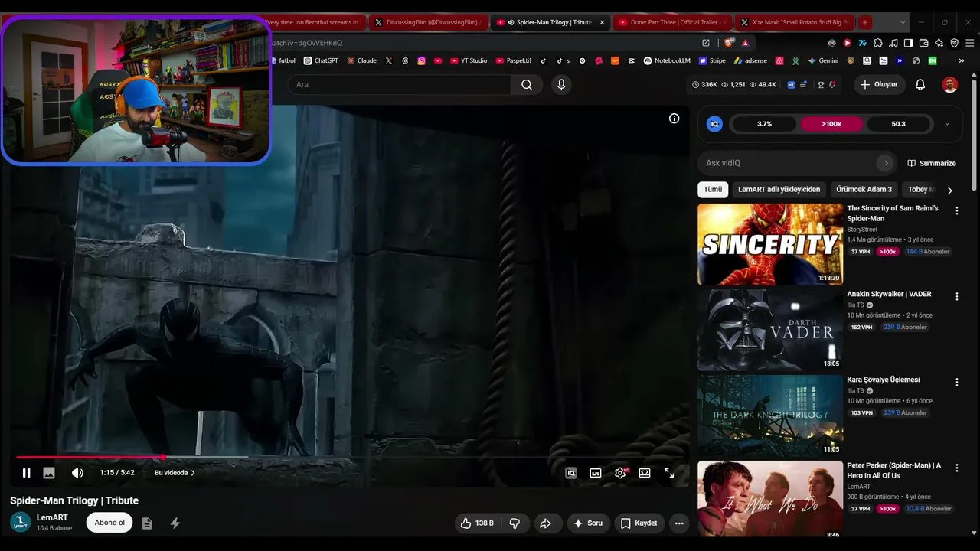Click the round vidIQ logo in the stats panel

(x=714, y=124)
